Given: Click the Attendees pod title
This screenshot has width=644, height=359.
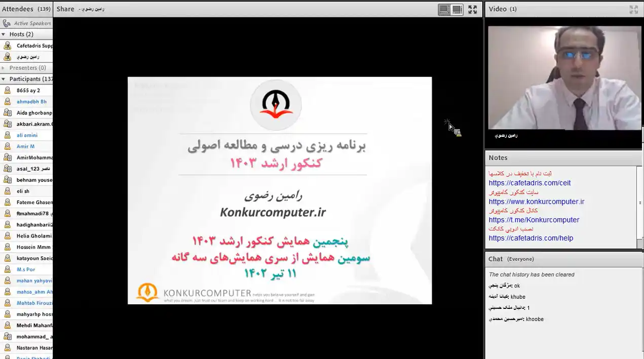Looking at the screenshot, I should pos(18,9).
